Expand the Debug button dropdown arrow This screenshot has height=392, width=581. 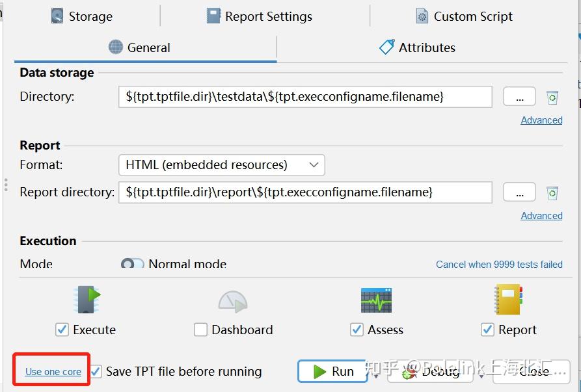[x=481, y=376]
